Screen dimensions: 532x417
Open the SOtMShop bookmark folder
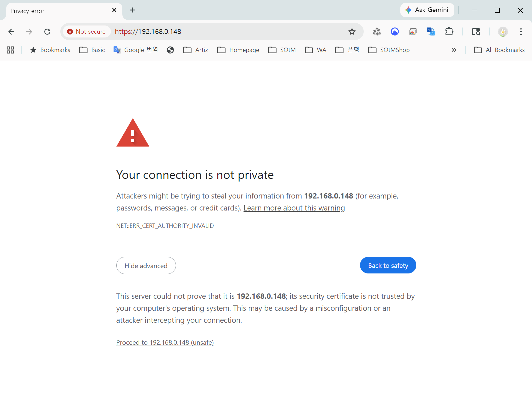click(x=389, y=50)
